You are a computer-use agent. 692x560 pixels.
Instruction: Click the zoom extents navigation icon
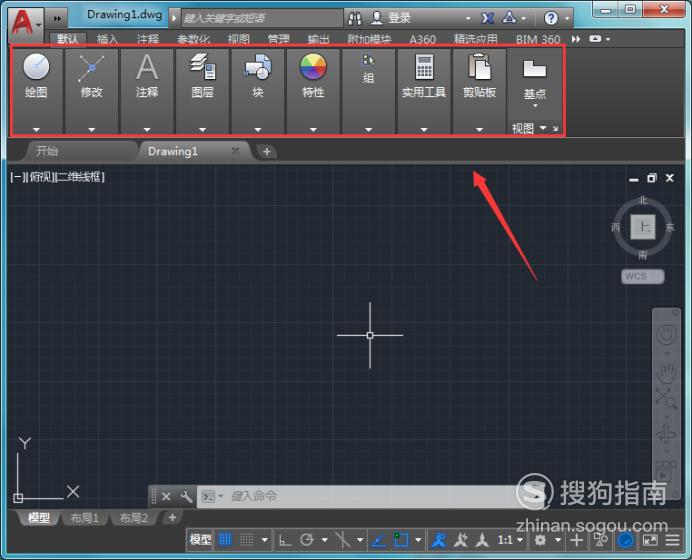(x=666, y=398)
